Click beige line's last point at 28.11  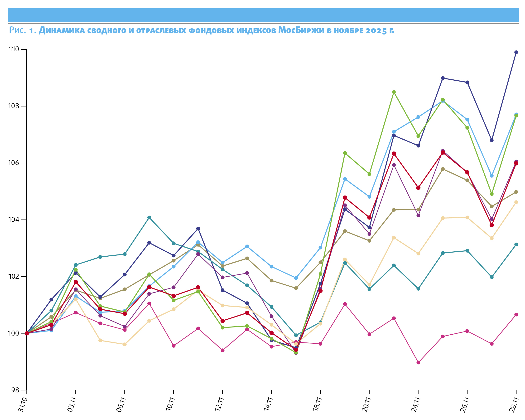[516, 202]
